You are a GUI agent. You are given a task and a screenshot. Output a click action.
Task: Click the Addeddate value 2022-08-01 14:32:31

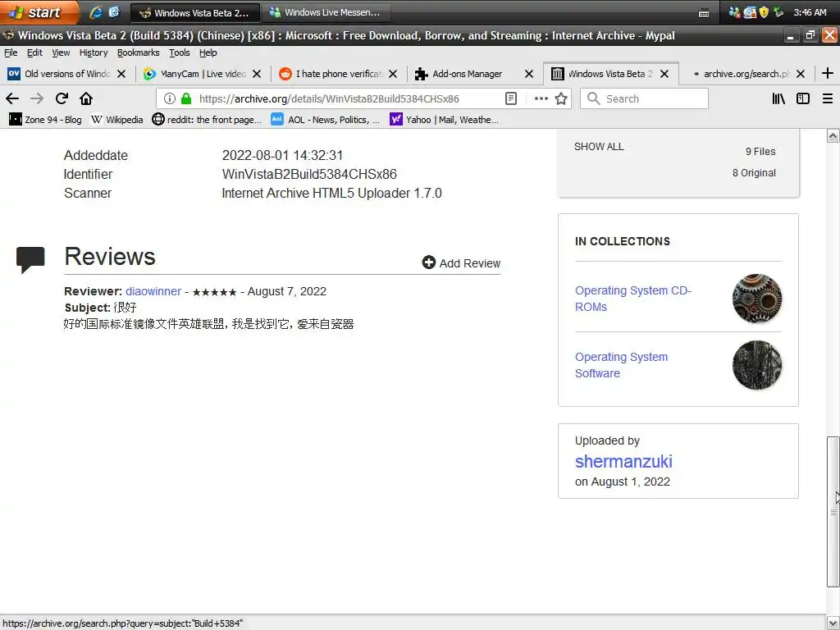282,155
